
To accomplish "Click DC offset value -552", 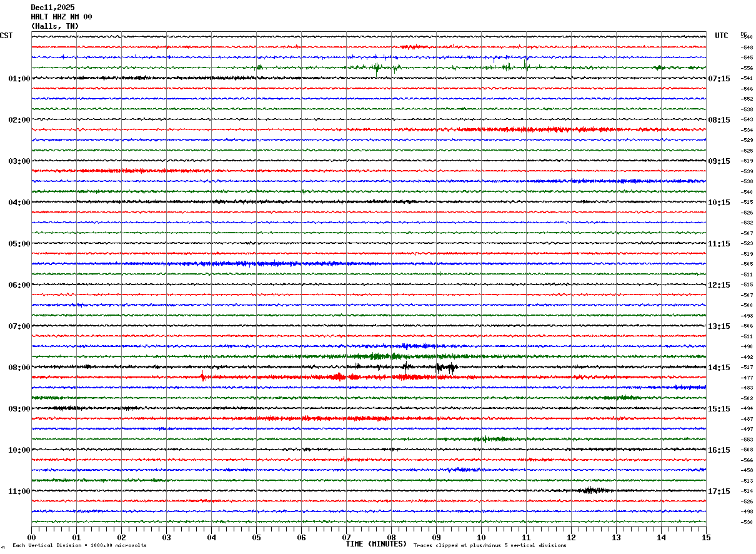I will 747,99.
